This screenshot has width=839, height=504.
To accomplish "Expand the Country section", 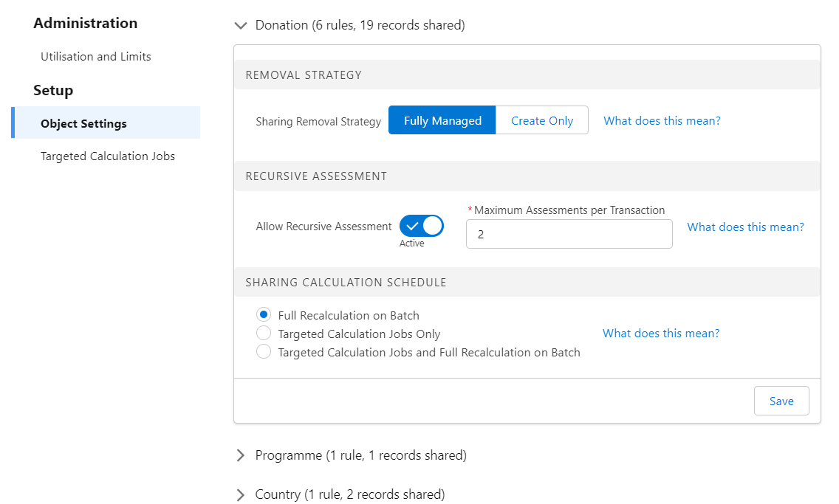I will pos(240,494).
